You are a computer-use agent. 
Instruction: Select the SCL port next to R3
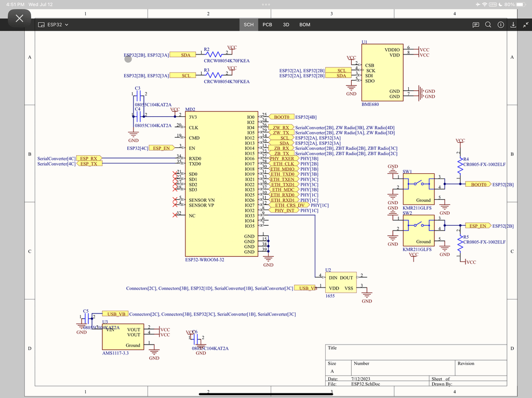coord(183,76)
